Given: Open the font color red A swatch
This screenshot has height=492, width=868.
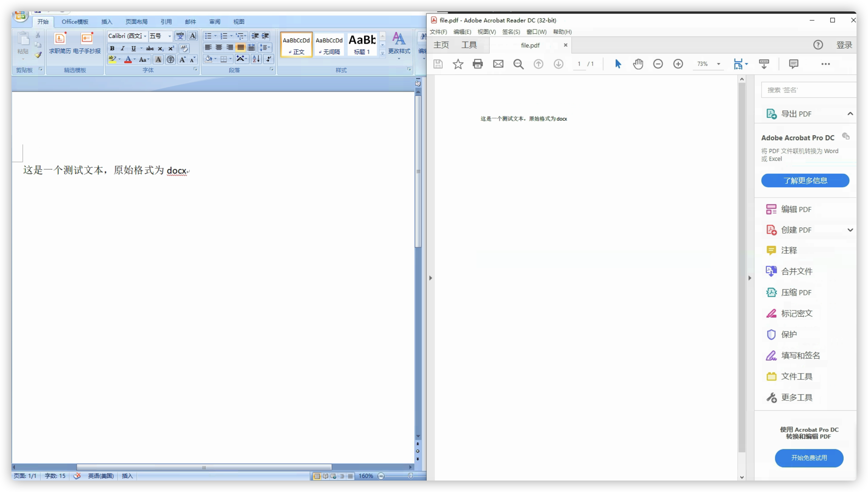Looking at the screenshot, I should click(128, 59).
